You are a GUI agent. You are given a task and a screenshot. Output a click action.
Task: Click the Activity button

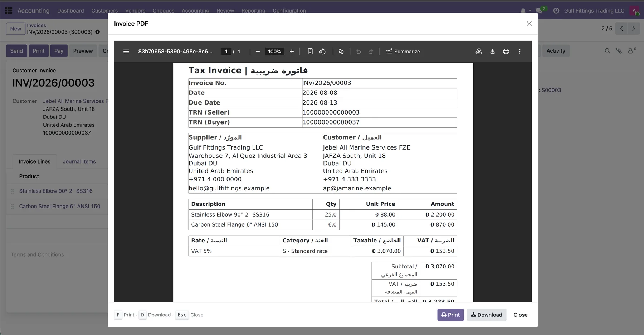556,51
